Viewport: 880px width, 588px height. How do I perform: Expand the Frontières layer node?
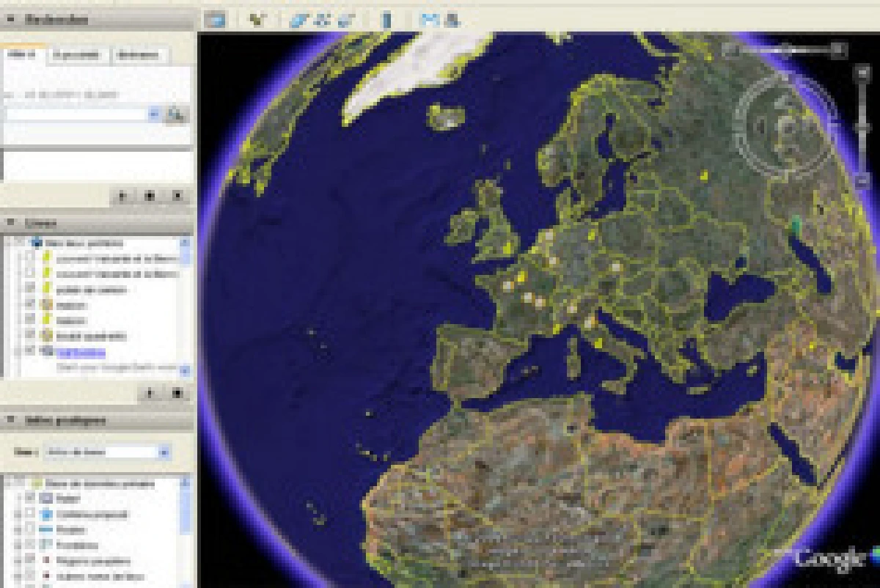pyautogui.click(x=17, y=545)
